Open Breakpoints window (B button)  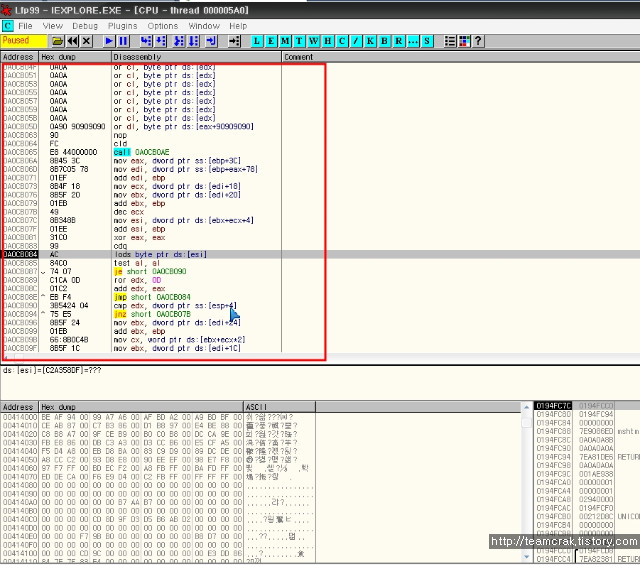[x=384, y=41]
